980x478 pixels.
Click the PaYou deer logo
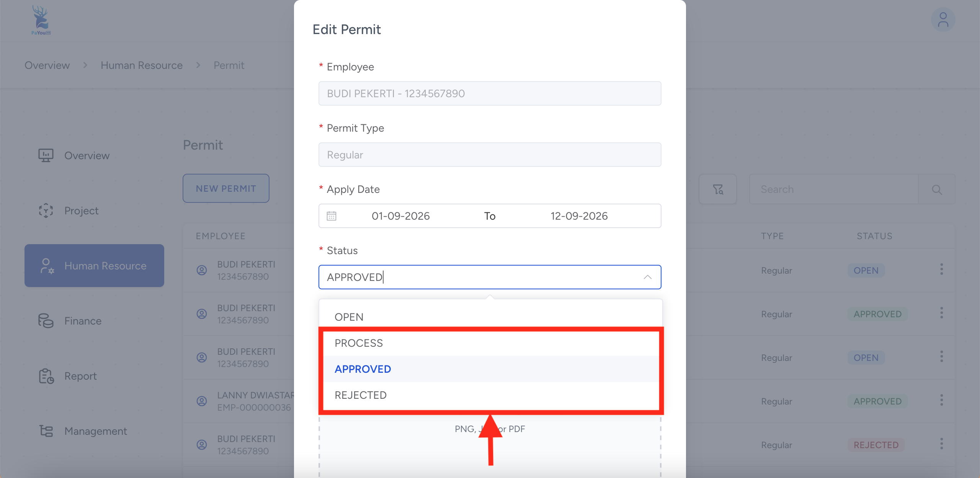tap(41, 20)
